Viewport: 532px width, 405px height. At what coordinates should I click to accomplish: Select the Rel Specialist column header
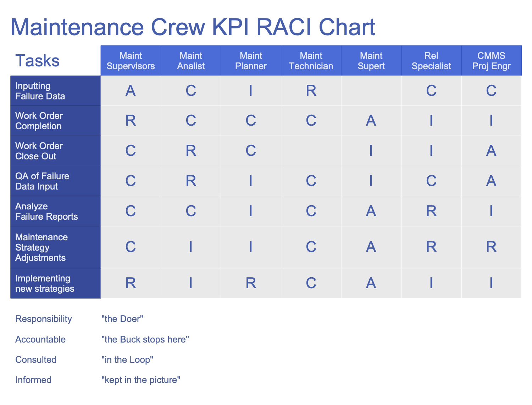point(431,61)
